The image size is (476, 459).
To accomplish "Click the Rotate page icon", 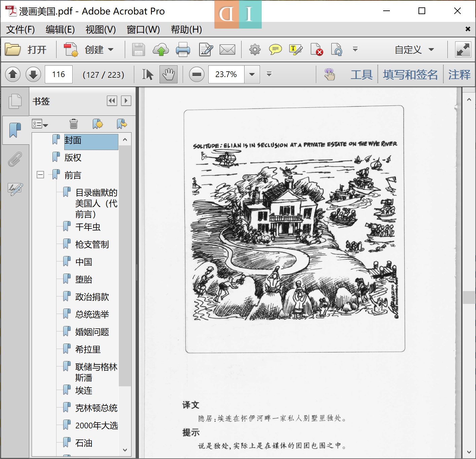I will coord(337,50).
